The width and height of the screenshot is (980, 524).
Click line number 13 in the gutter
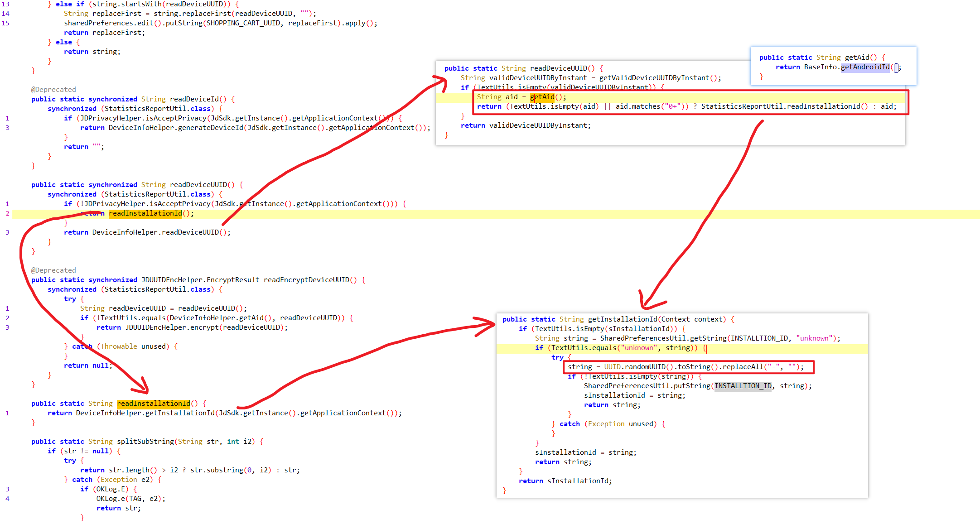(x=5, y=4)
